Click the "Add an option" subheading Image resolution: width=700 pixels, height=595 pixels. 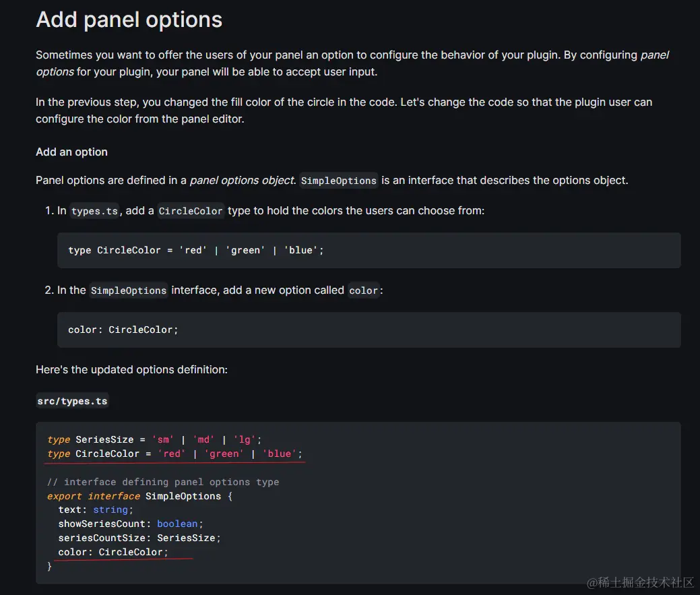71,152
